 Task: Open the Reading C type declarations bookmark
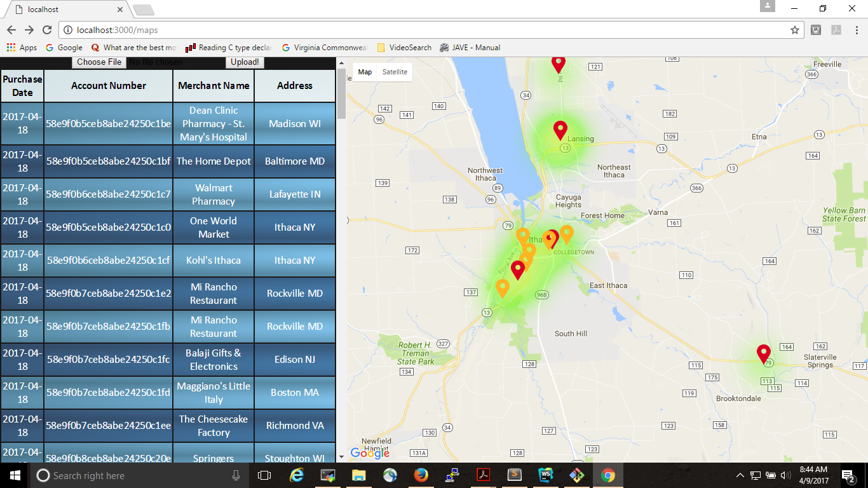point(229,48)
